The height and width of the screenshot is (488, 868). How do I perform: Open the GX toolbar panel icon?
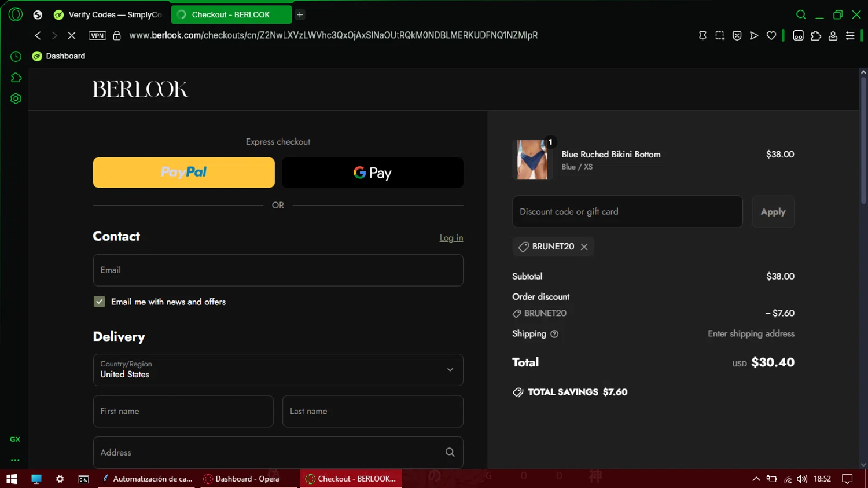[x=799, y=36]
